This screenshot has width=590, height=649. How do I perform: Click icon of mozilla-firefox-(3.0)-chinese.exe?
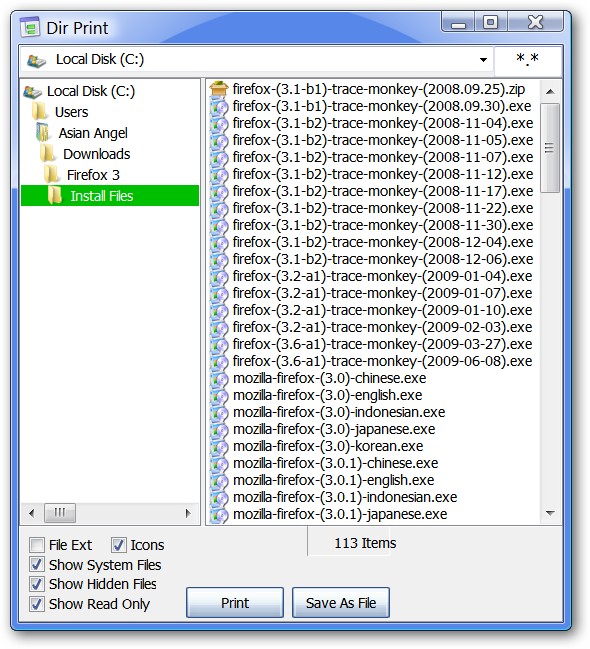click(x=219, y=378)
